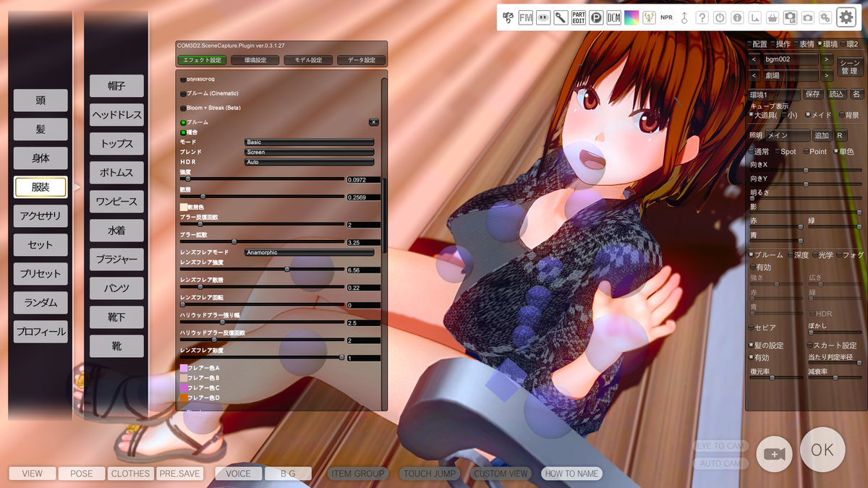Viewport: 868px width, 488px height.
Task: Click the info icon in toolbar
Action: pyautogui.click(x=737, y=17)
